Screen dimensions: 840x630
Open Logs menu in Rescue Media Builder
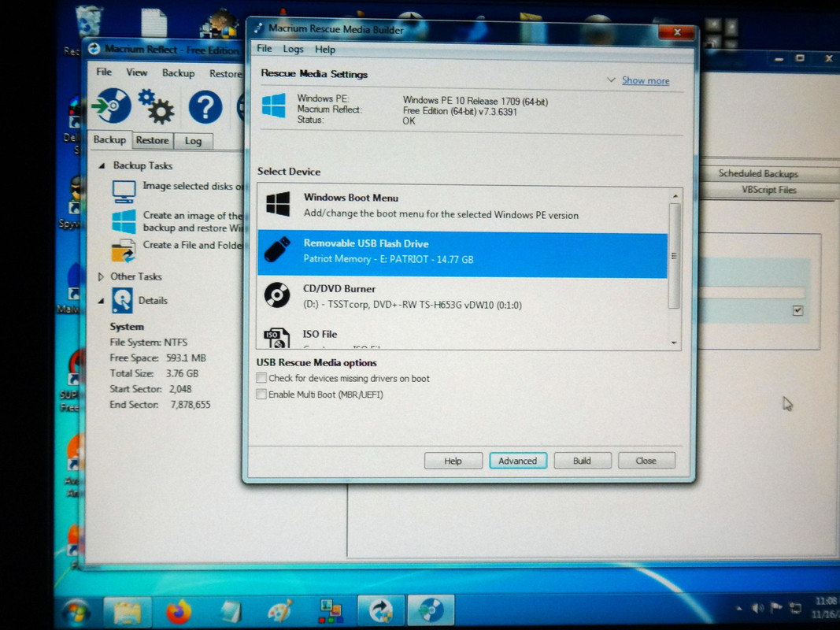click(293, 50)
